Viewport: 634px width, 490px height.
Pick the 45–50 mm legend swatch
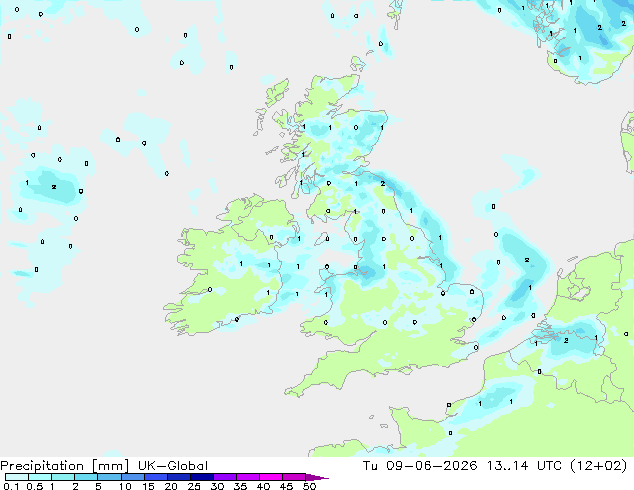pyautogui.click(x=294, y=477)
